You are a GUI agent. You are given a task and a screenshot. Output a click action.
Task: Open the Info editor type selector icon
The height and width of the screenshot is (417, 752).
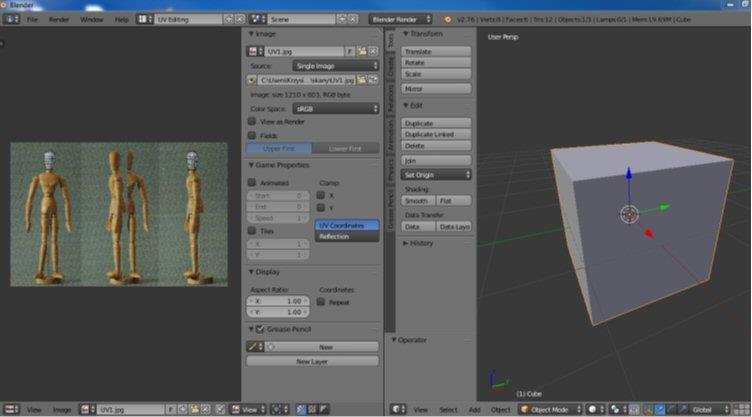[x=11, y=19]
